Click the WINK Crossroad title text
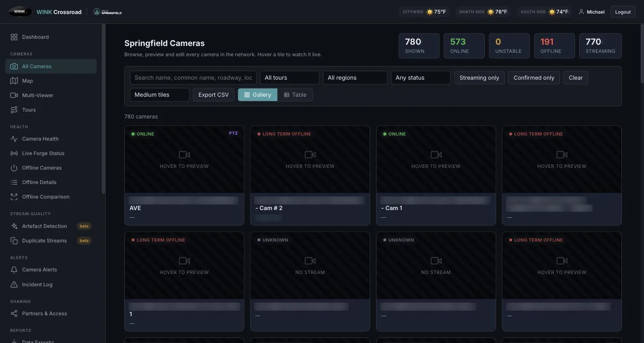The height and width of the screenshot is (343, 644). click(59, 12)
